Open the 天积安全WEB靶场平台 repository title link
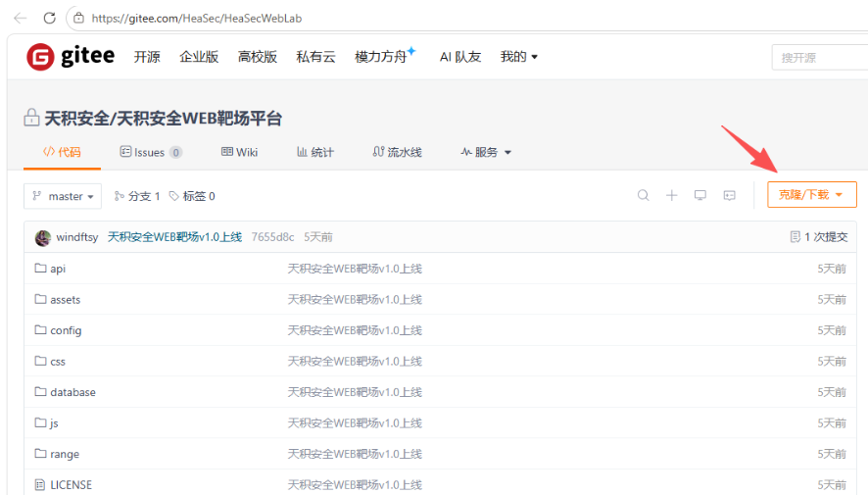868x495 pixels. 199,118
